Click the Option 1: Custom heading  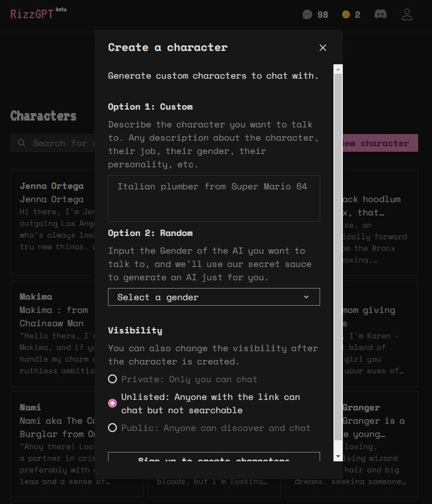150,107
